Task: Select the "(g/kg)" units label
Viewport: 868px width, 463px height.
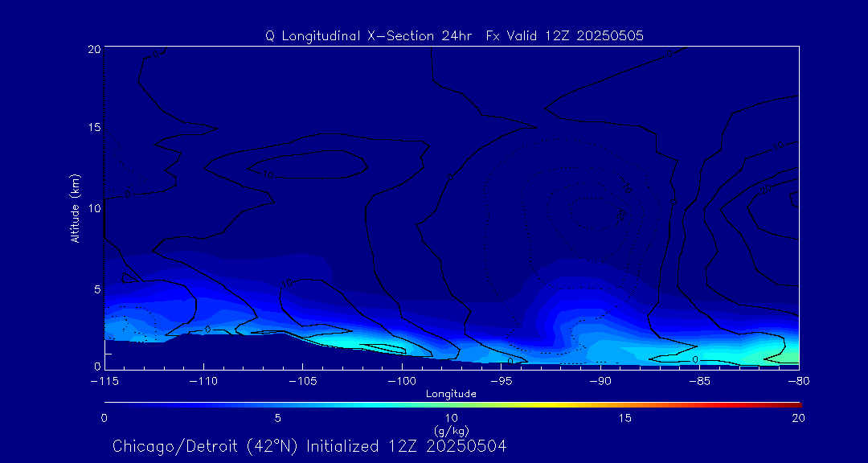Action: pyautogui.click(x=451, y=429)
